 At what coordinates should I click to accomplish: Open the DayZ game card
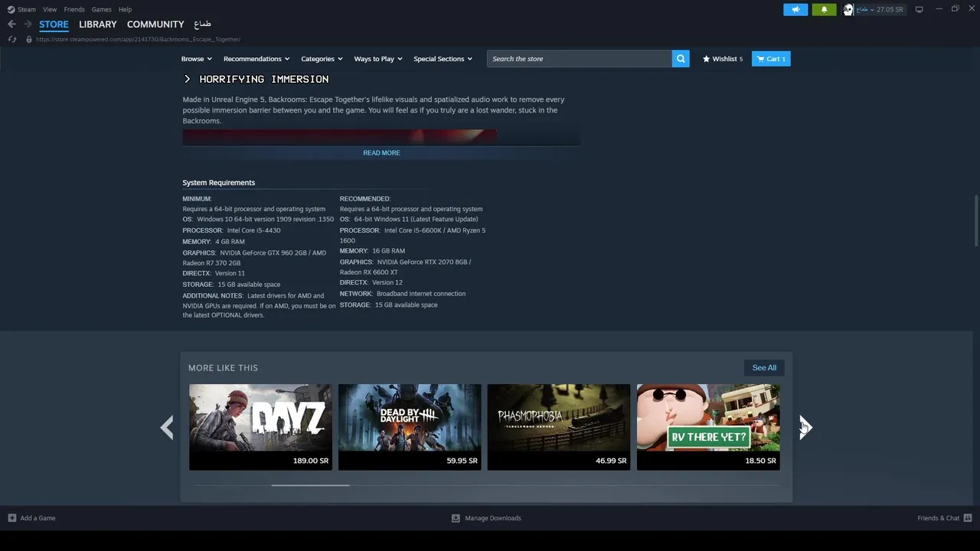(260, 427)
